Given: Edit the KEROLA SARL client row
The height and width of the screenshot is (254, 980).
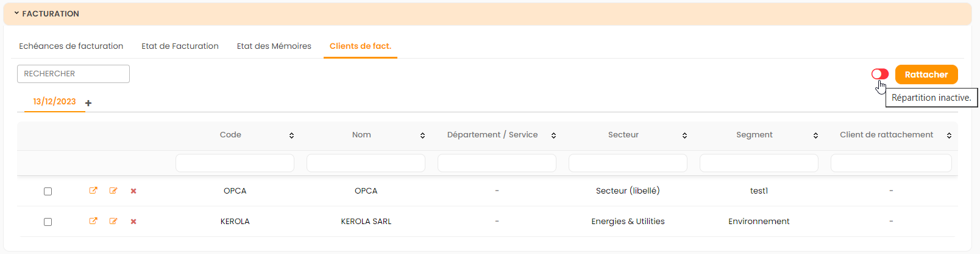Looking at the screenshot, I should [113, 221].
